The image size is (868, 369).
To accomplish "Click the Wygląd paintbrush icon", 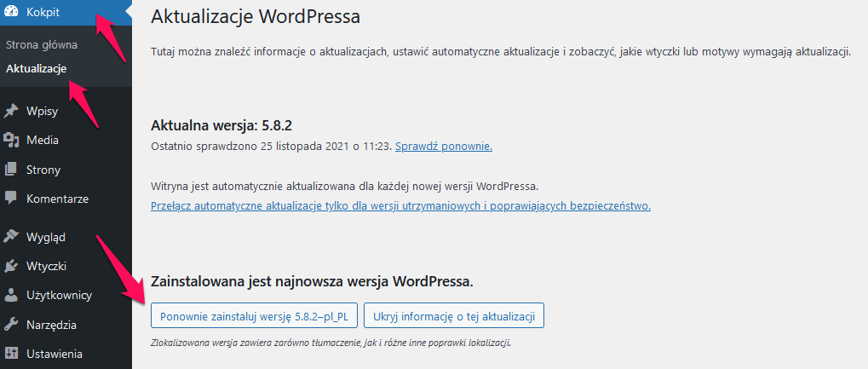I will pyautogui.click(x=11, y=237).
